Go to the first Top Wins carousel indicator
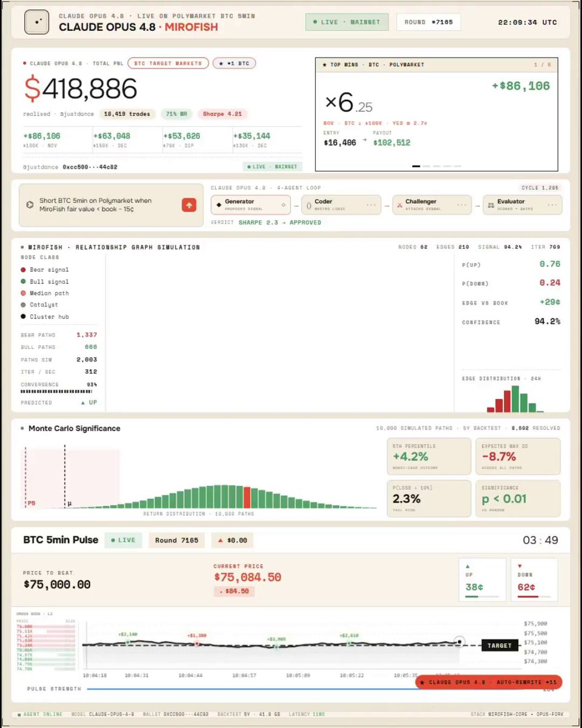 (x=416, y=166)
